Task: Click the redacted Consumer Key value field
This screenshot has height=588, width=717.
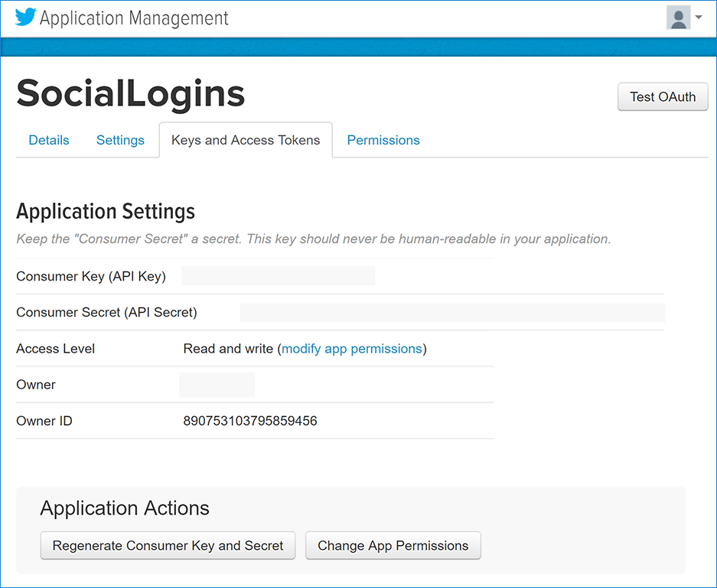Action: pos(279,276)
